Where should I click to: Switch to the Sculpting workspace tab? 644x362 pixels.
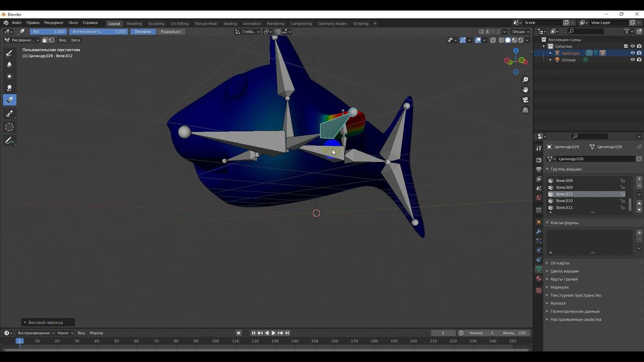[156, 24]
